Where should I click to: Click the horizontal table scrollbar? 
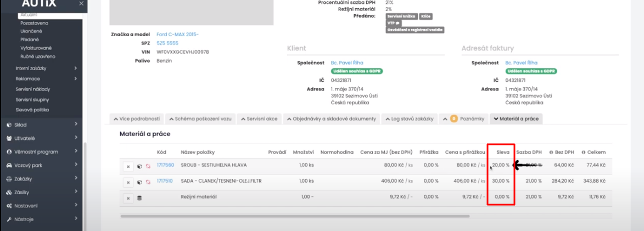(295, 216)
